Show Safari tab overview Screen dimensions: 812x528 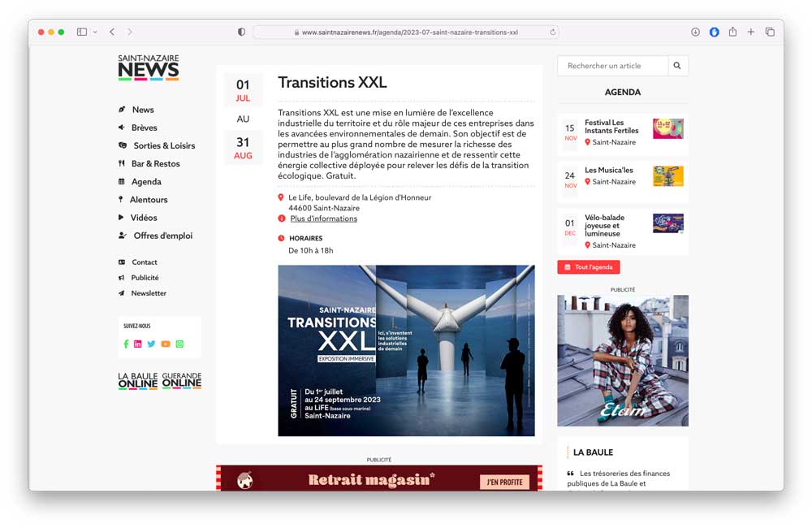click(x=770, y=32)
